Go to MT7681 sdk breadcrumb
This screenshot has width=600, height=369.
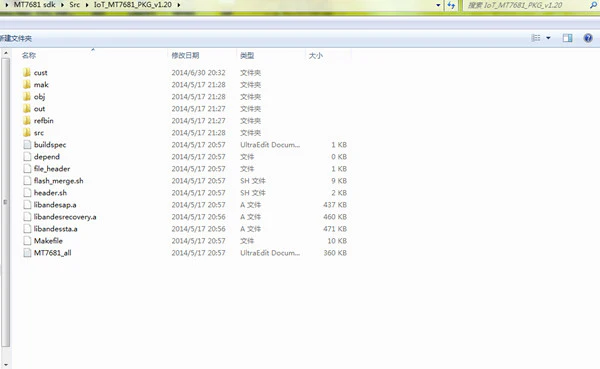(x=34, y=5)
